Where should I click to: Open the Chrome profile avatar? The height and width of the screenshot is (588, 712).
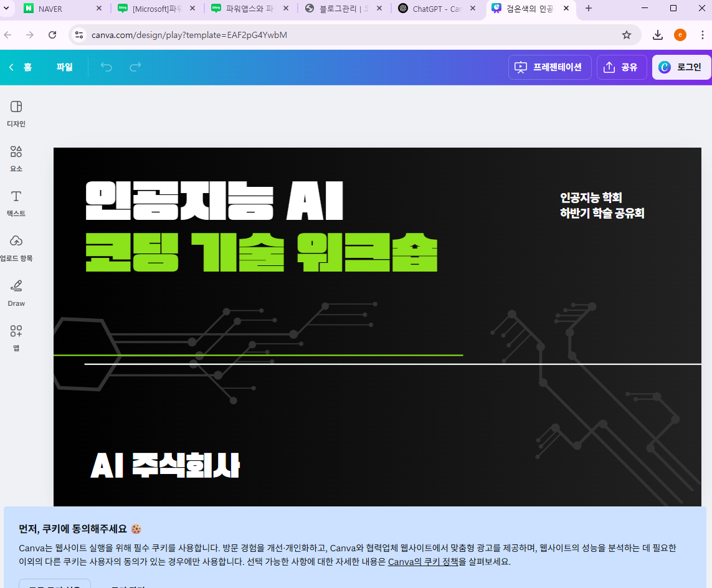tap(680, 35)
